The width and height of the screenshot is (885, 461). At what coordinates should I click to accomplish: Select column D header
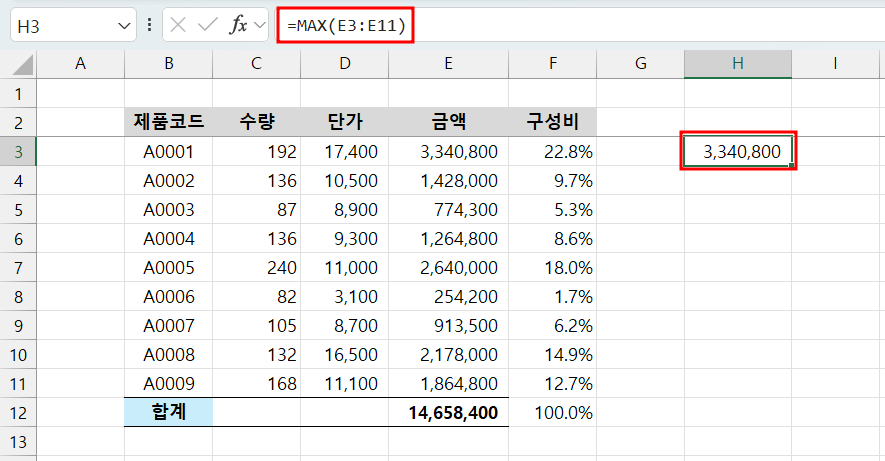point(345,64)
